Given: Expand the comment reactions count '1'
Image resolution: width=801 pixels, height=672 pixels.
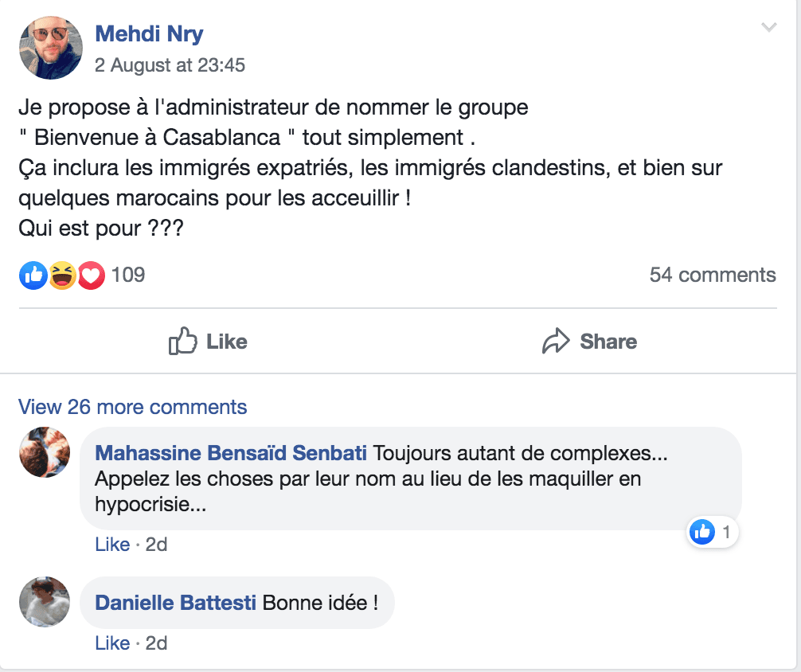Looking at the screenshot, I should pos(727,532).
